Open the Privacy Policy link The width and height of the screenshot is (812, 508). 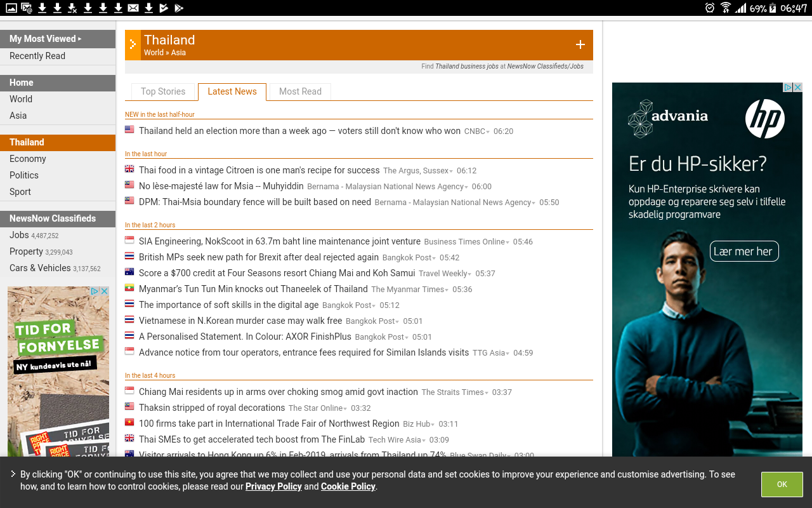273,486
